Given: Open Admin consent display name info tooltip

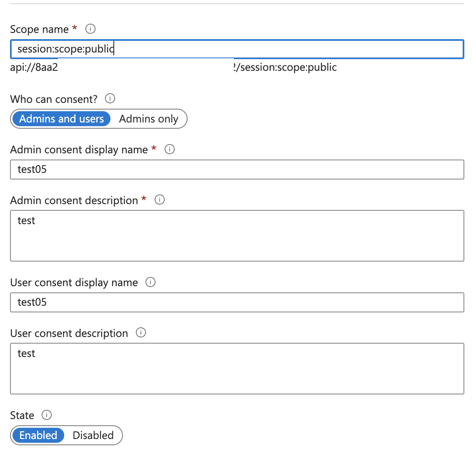Looking at the screenshot, I should coord(170,149).
